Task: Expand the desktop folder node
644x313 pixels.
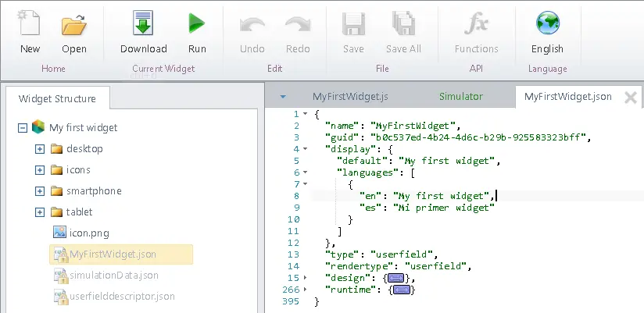Action: [x=39, y=149]
